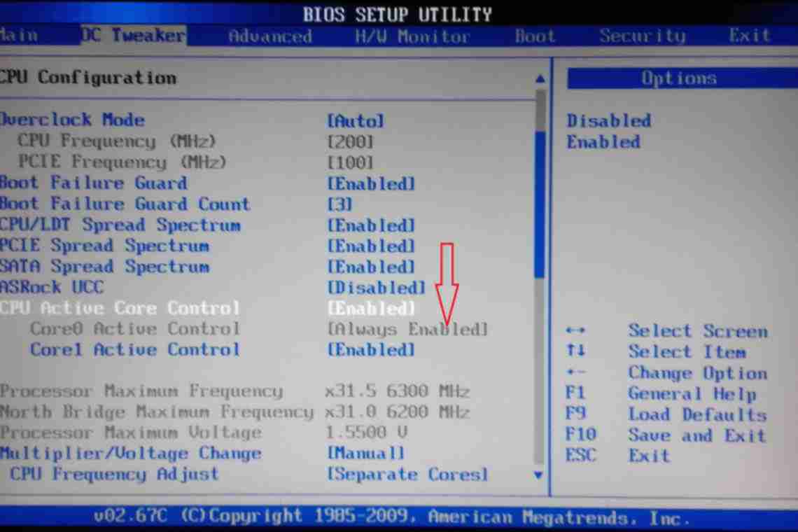Open the Security tab
This screenshot has height=532, width=798.
click(642, 36)
